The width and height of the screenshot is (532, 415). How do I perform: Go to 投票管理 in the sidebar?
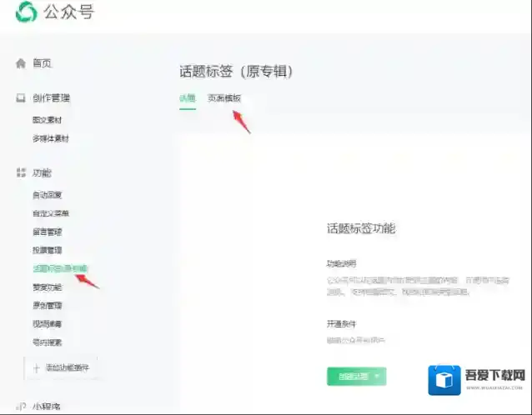(x=48, y=250)
